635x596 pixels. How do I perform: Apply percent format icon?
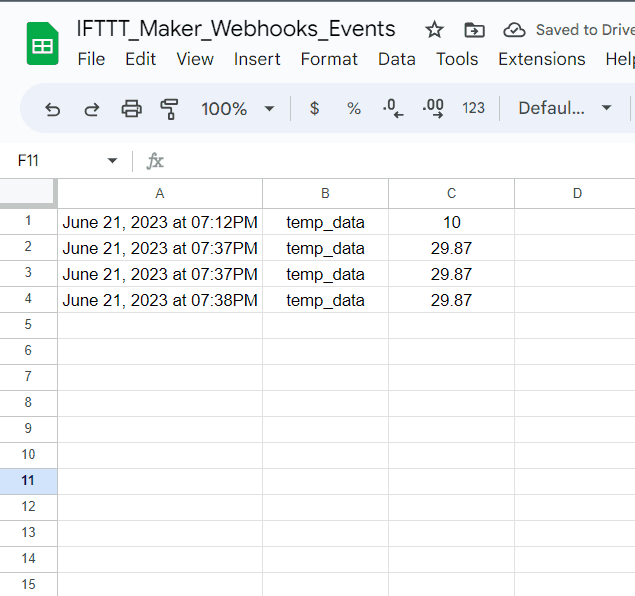point(354,108)
